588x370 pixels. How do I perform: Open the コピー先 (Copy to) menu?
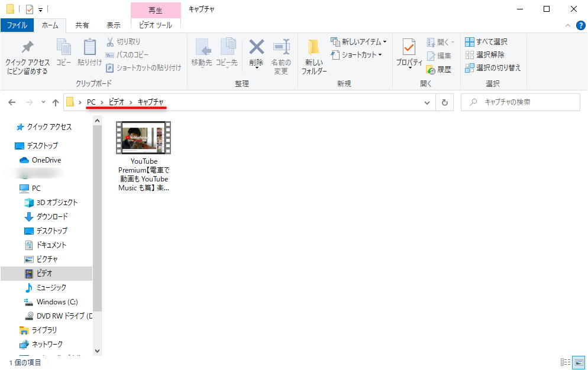(x=227, y=53)
